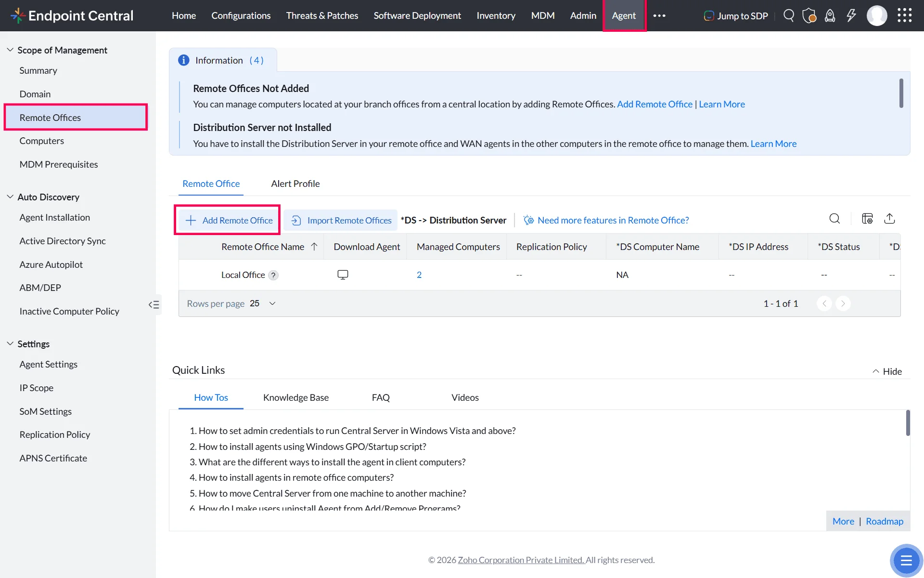The width and height of the screenshot is (924, 578).
Task: Open Azure Autopilot in sidebar
Action: coord(51,264)
